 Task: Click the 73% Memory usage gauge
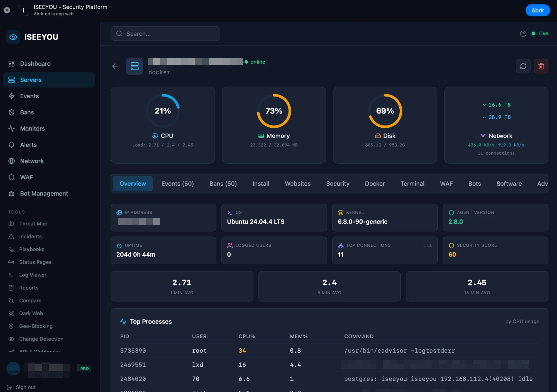[x=274, y=111]
